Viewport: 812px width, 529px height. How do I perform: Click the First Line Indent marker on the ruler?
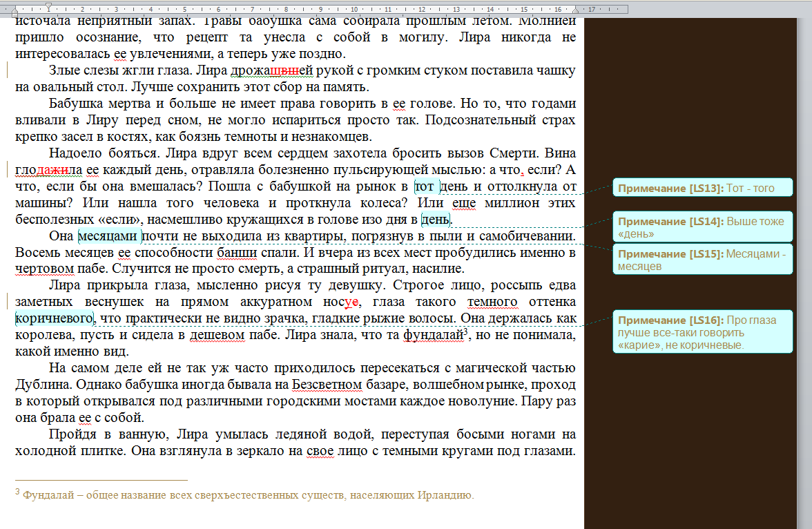[48, 5]
